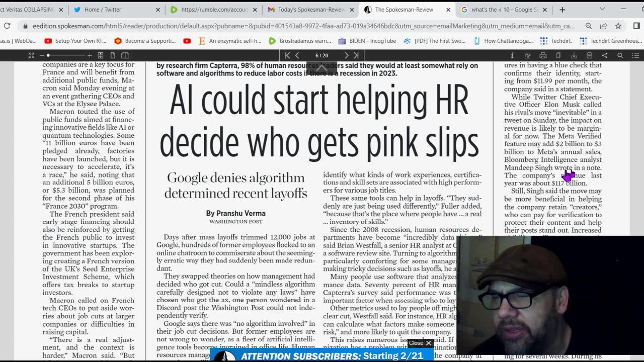Screen dimensions: 644x362
Task: Click the subhead Google denies algorithm determined recent layoffs
Action: (x=235, y=186)
